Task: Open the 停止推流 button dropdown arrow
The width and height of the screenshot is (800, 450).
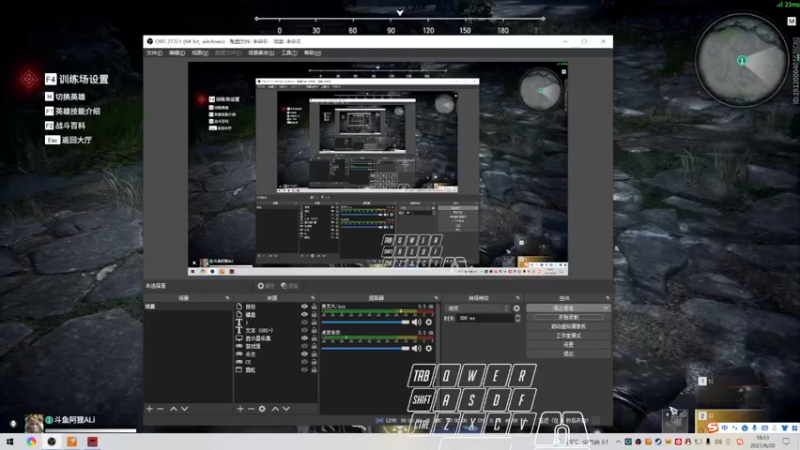Action: [606, 308]
